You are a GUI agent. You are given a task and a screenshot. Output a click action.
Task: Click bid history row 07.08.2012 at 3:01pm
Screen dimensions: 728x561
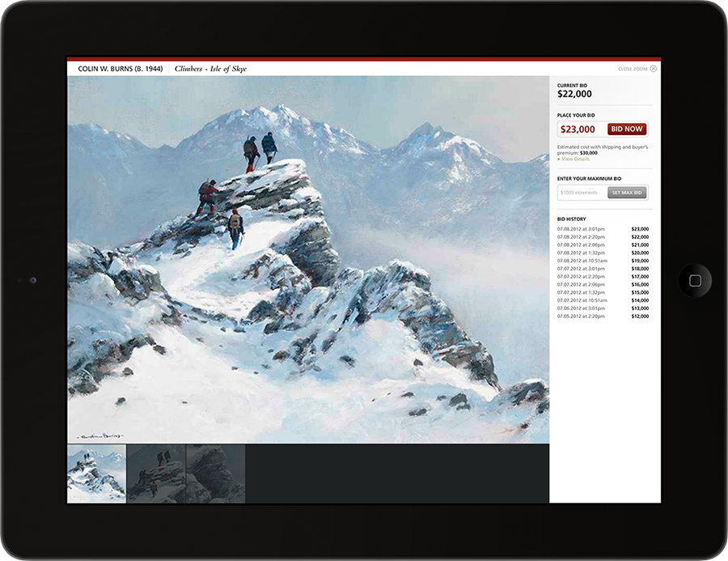point(603,229)
